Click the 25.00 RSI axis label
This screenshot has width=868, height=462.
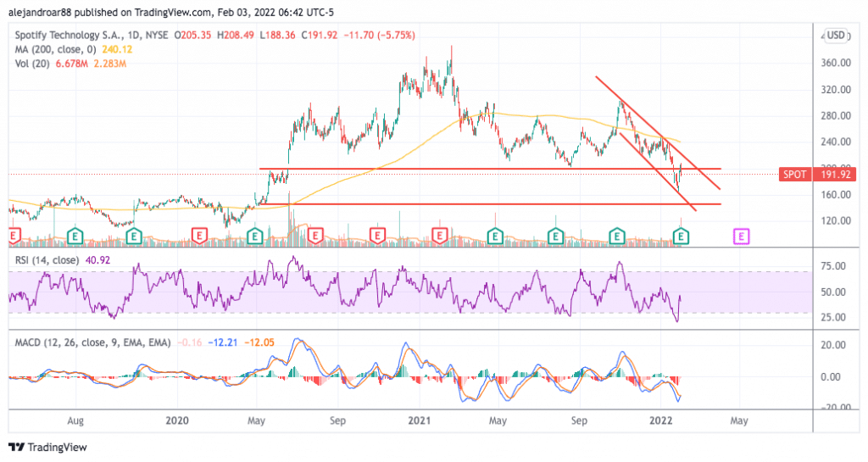point(833,318)
